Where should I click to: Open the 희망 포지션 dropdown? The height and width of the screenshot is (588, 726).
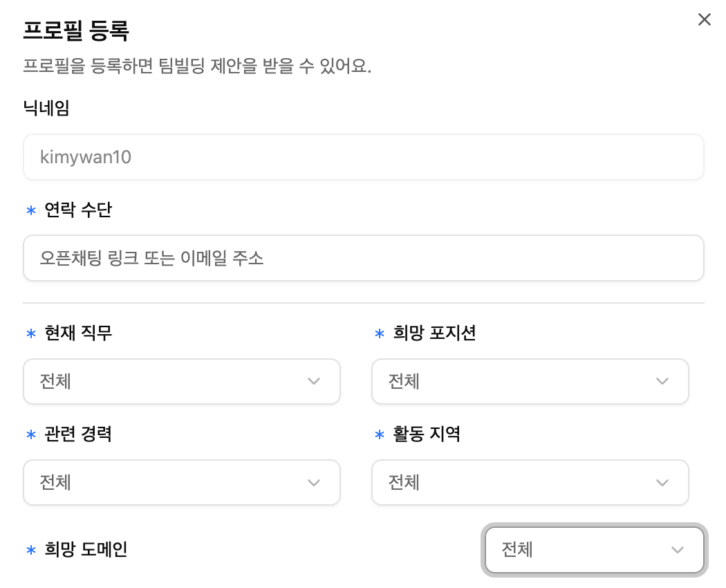tap(530, 381)
